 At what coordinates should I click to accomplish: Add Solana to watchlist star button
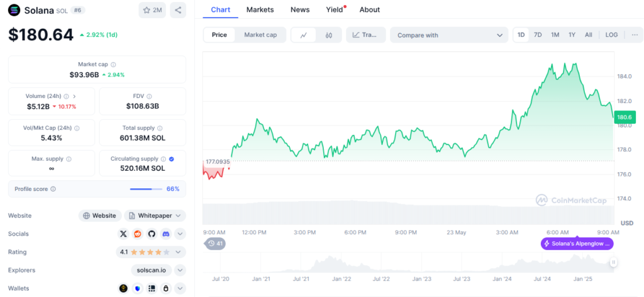pos(152,10)
